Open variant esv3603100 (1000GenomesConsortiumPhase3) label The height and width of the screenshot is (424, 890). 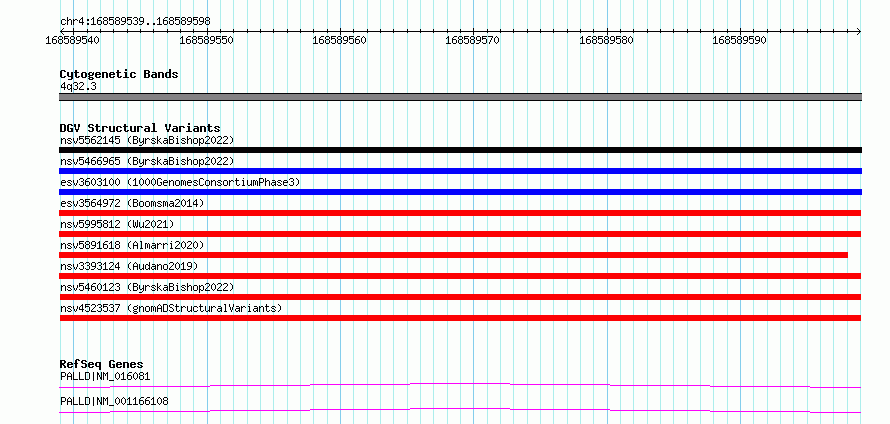tap(180, 182)
